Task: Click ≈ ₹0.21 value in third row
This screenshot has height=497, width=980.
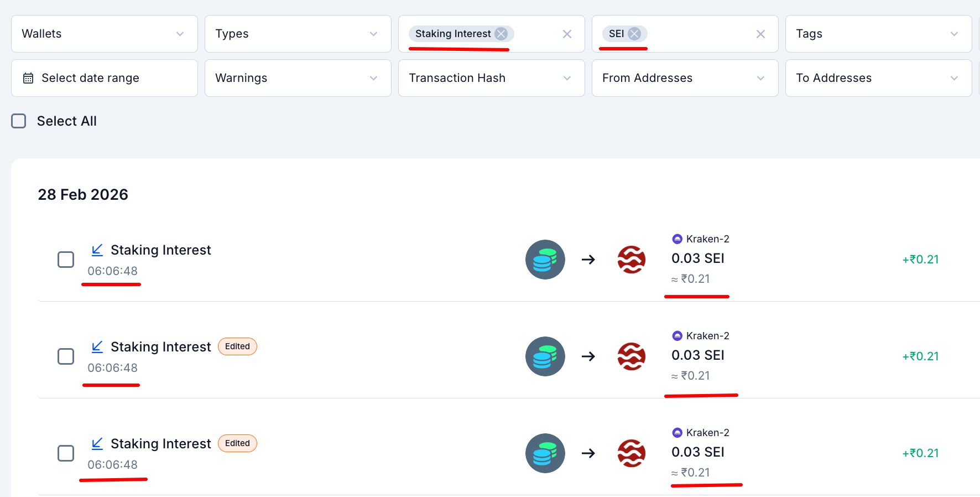Action: coord(691,473)
